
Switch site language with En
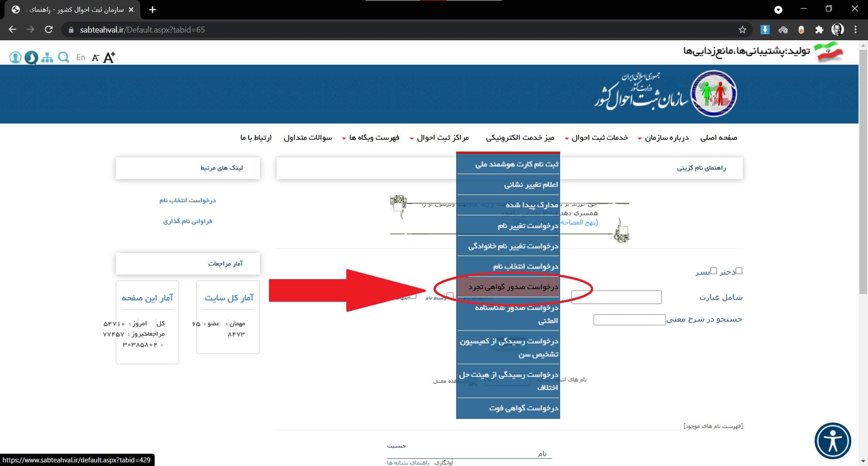click(x=80, y=57)
